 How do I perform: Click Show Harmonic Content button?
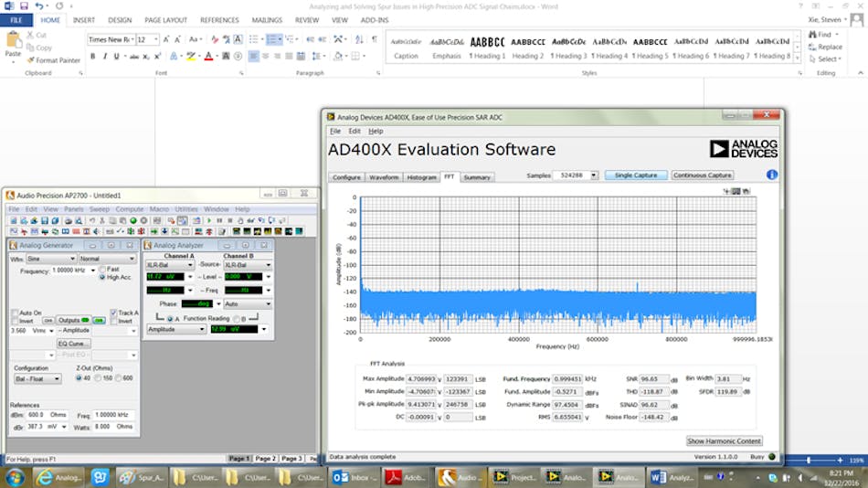724,441
